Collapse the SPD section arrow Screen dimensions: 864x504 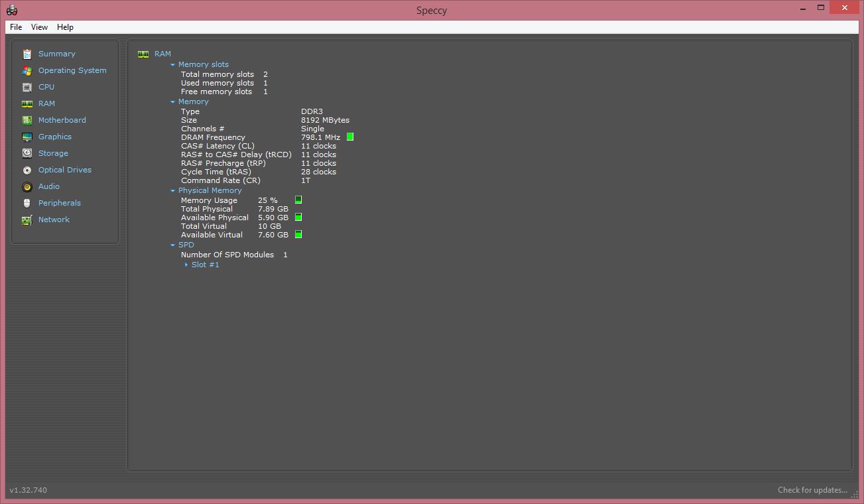172,245
